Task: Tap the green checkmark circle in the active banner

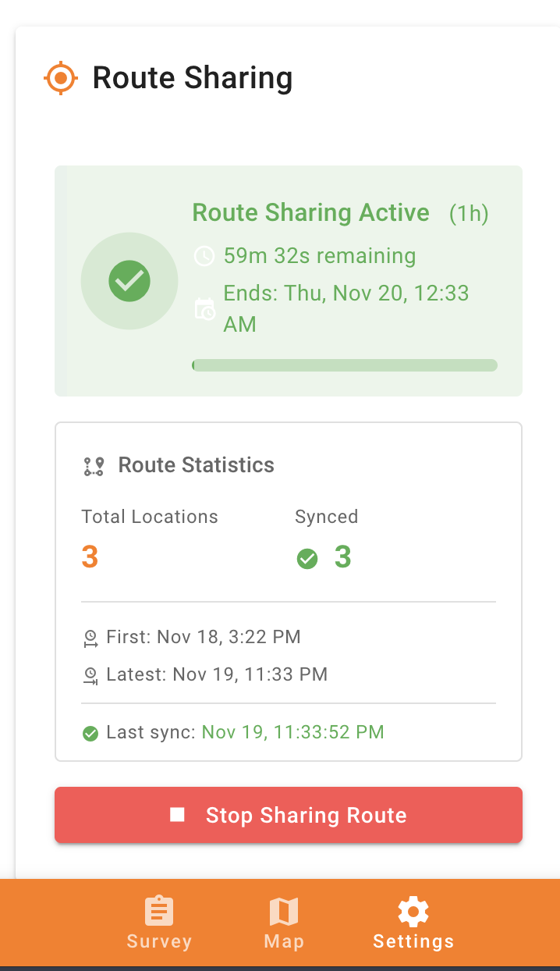Action: 129,280
